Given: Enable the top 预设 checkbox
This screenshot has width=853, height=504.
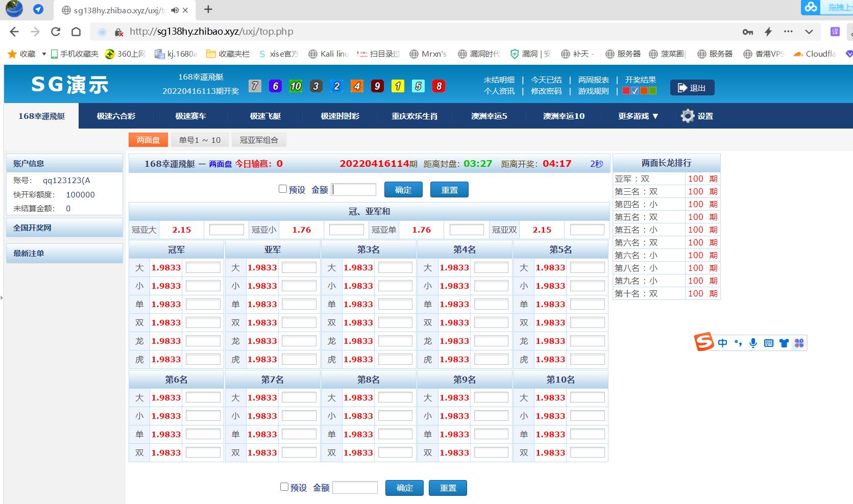Looking at the screenshot, I should coord(282,189).
